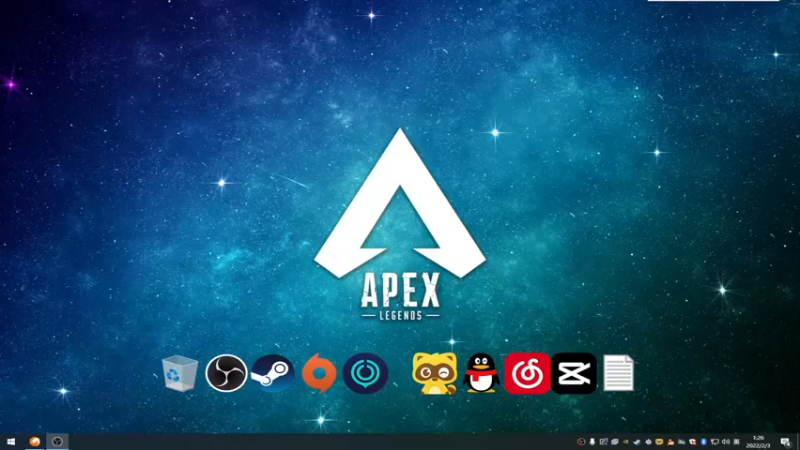Image resolution: width=800 pixels, height=450 pixels.
Task: Open the Steam desktop shortcut
Action: [272, 373]
